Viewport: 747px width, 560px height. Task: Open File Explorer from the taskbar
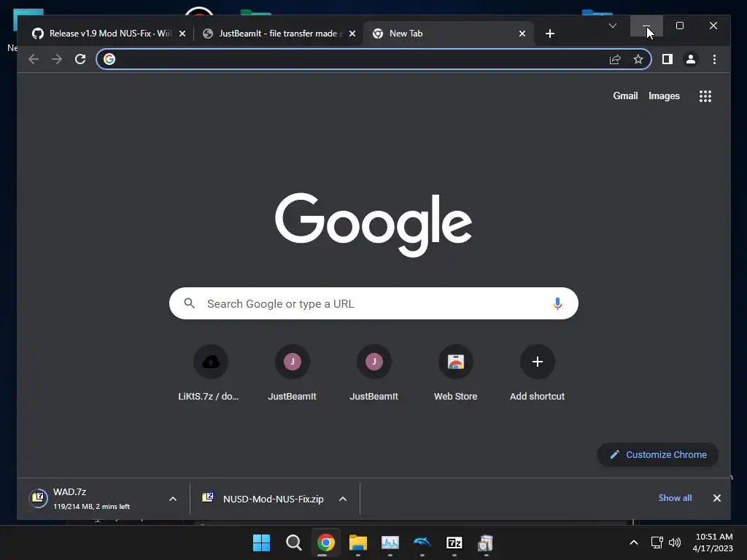point(357,542)
